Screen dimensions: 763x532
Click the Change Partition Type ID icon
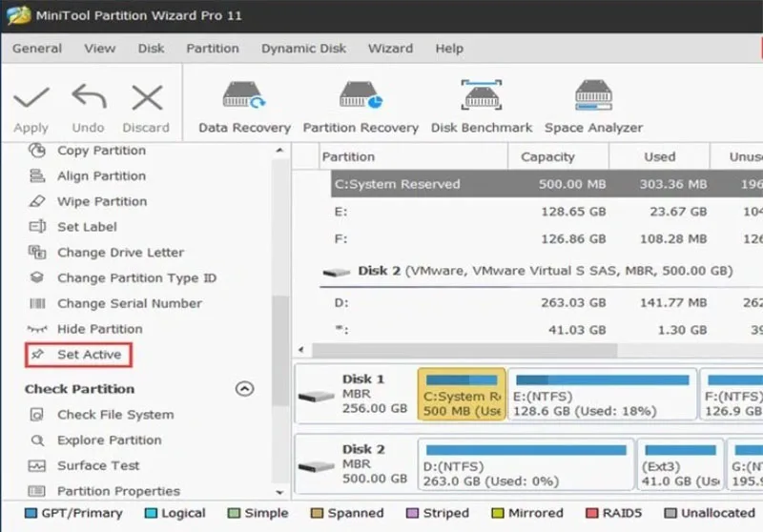point(37,277)
